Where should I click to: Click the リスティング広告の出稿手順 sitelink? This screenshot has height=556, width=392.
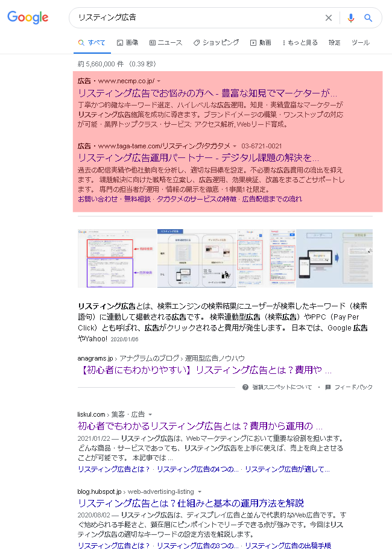(288, 546)
